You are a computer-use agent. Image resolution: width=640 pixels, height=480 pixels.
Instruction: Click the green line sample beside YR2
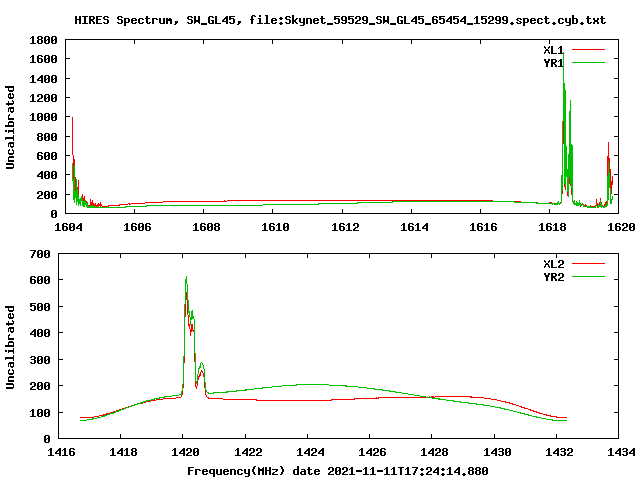(588, 277)
